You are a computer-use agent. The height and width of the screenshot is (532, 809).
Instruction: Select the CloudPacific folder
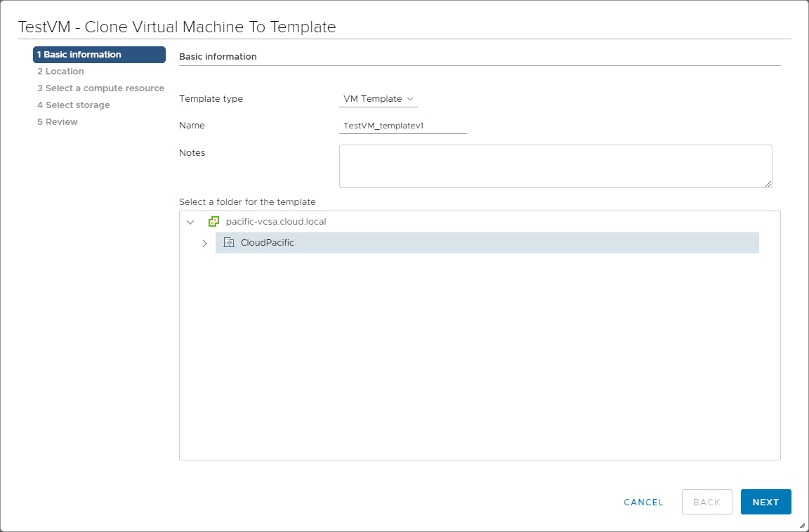click(x=268, y=243)
